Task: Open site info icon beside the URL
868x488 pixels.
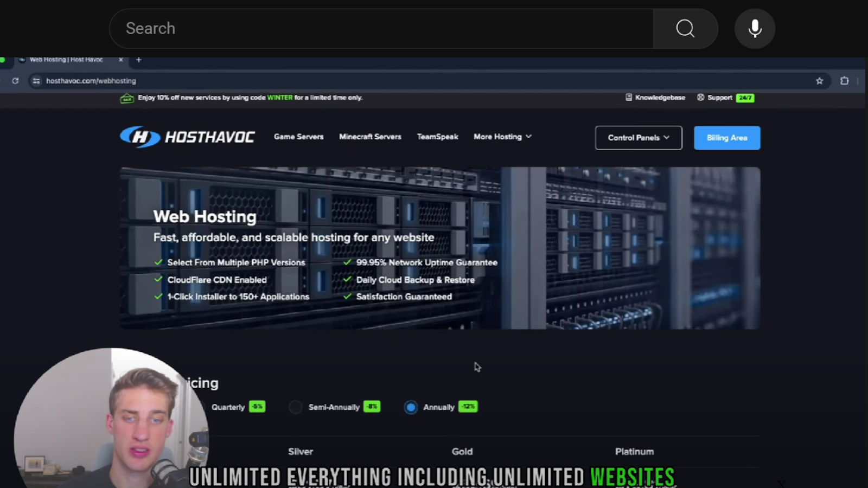Action: pyautogui.click(x=36, y=81)
